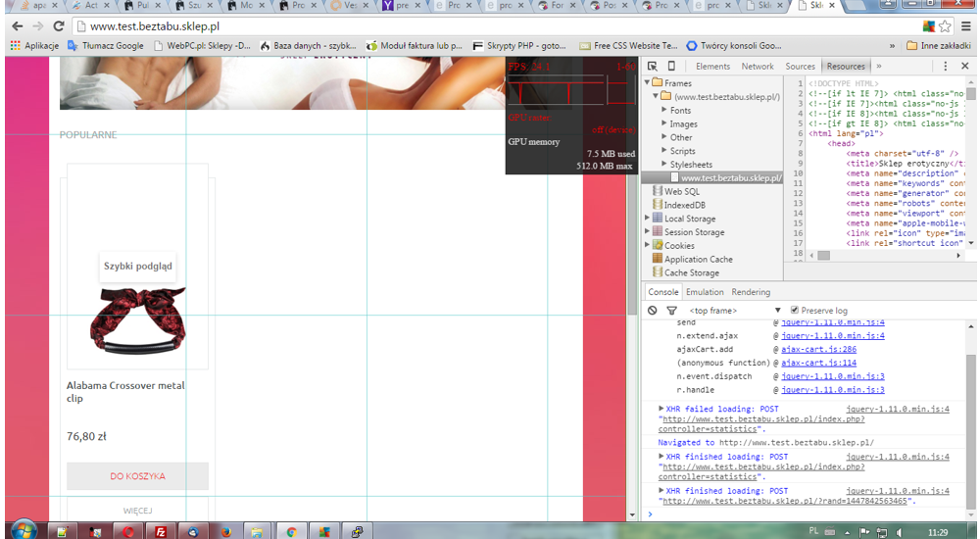
Task: Toggle the device mode phone icon
Action: point(671,66)
